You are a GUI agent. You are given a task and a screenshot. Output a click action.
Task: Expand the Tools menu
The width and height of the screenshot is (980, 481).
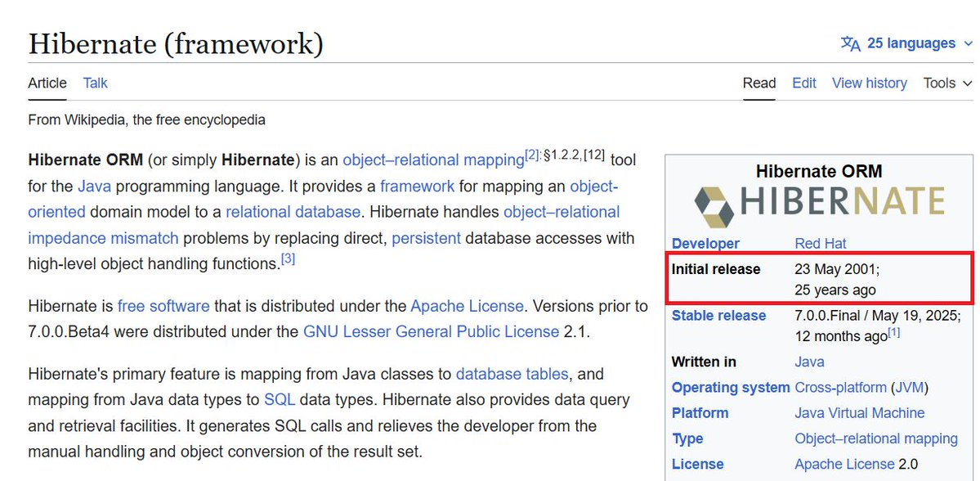point(947,83)
